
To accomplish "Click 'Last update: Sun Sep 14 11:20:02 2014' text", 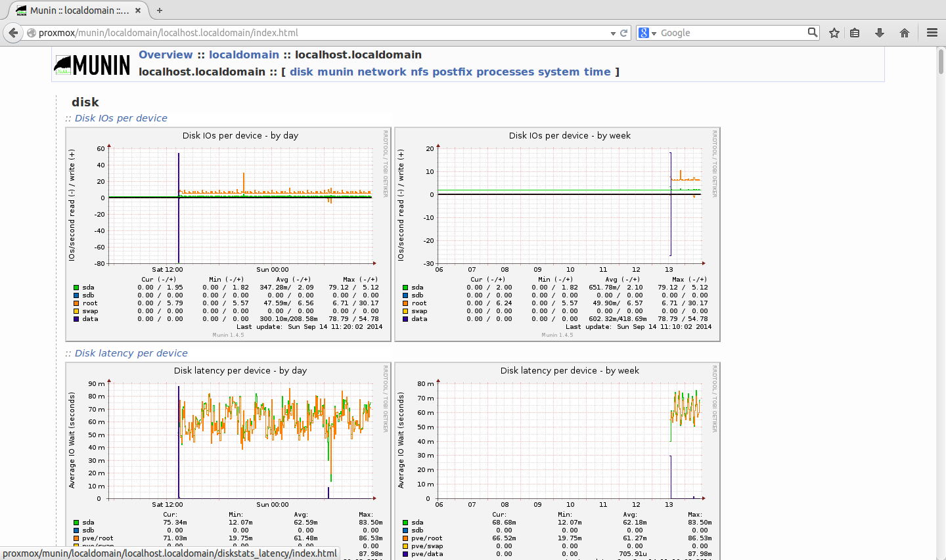I will point(309,327).
